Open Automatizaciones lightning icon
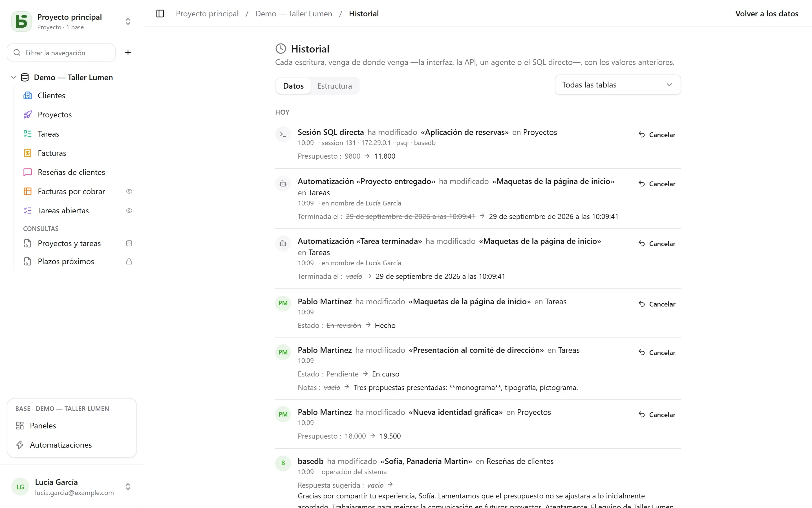This screenshot has width=812, height=508. coord(20,444)
